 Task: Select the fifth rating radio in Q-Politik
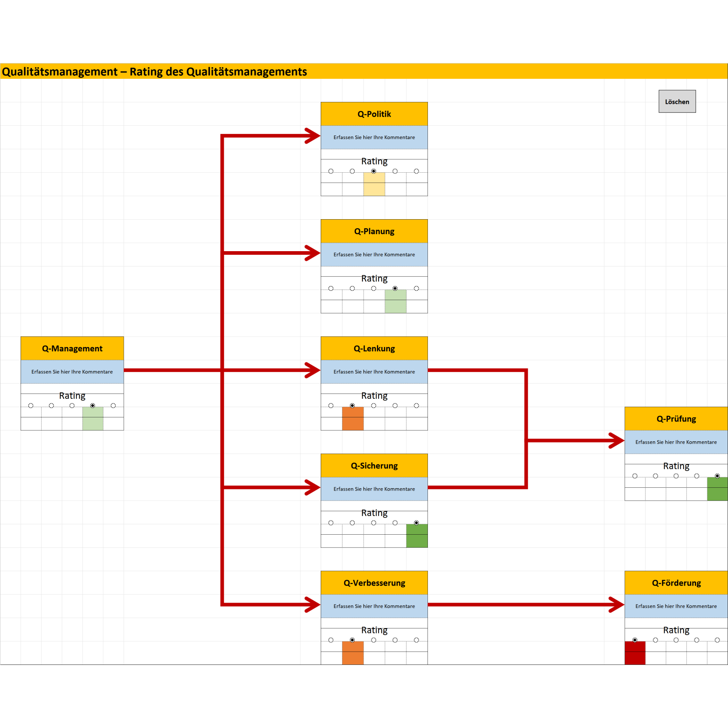click(x=417, y=171)
